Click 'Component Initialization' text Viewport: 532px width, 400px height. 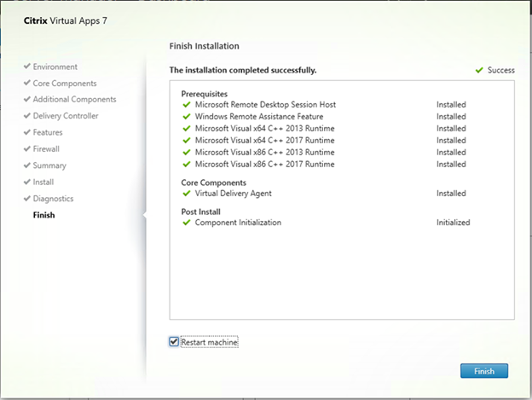238,223
